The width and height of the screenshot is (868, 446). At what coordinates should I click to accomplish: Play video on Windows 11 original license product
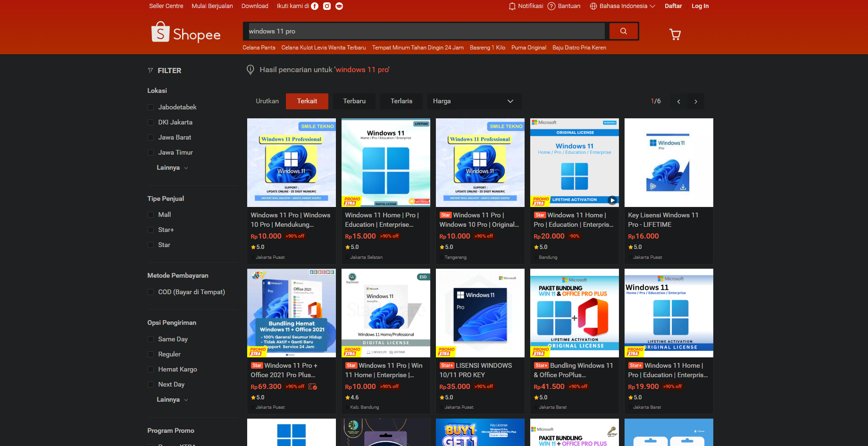click(x=612, y=200)
